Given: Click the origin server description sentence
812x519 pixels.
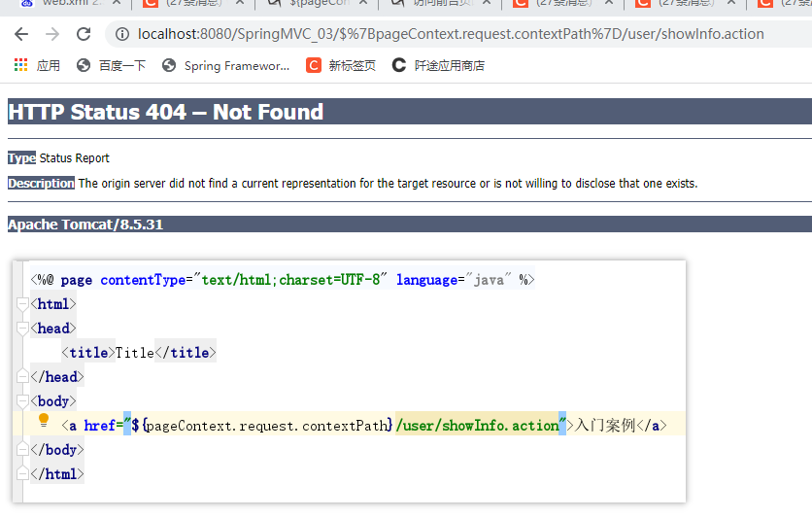Looking at the screenshot, I should [x=388, y=184].
